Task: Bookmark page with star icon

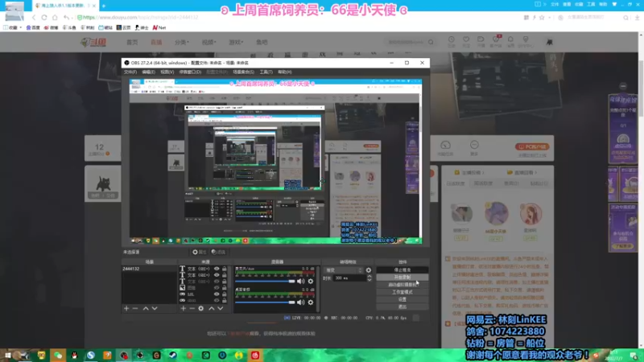Action: (542, 17)
